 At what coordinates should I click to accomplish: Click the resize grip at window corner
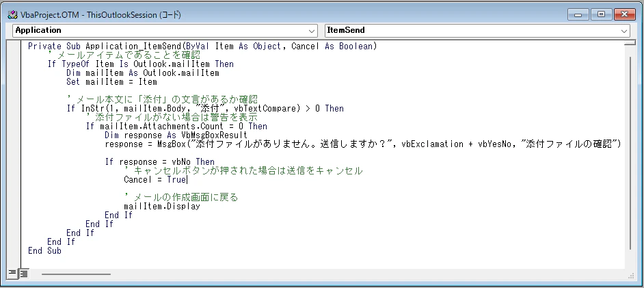click(631, 275)
